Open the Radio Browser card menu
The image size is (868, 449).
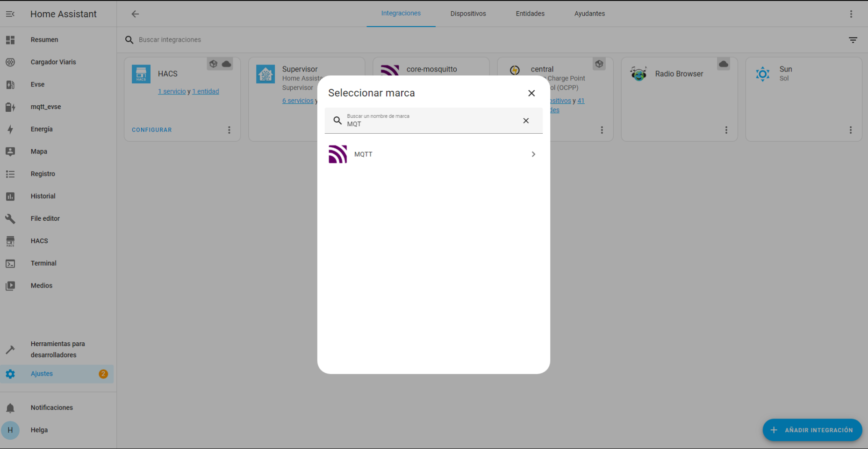pos(726,130)
